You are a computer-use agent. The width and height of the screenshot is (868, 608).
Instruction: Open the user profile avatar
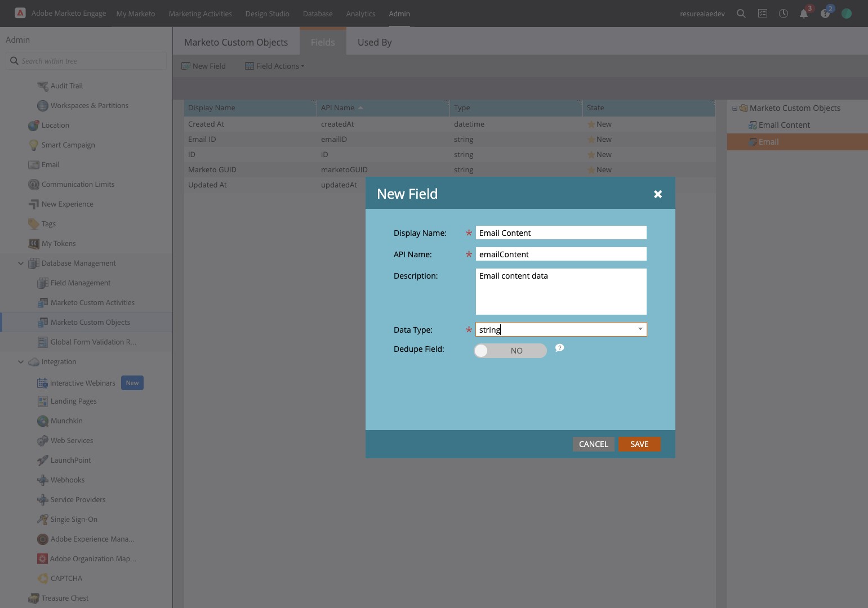pyautogui.click(x=847, y=14)
